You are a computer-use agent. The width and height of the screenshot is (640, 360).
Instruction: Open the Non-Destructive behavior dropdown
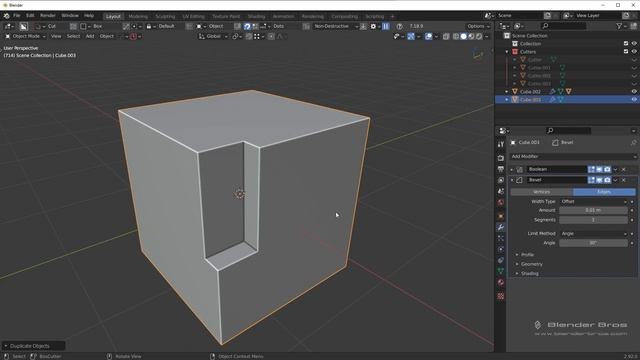[335, 26]
